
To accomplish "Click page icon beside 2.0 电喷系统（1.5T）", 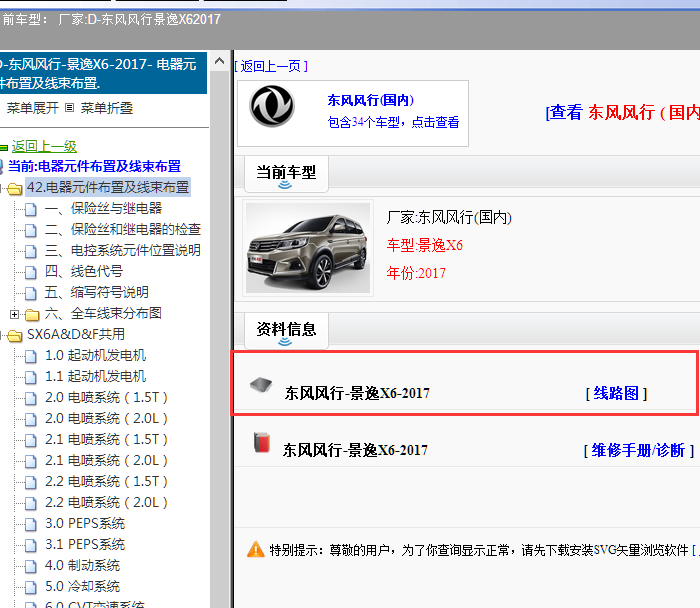I will click(x=31, y=398).
